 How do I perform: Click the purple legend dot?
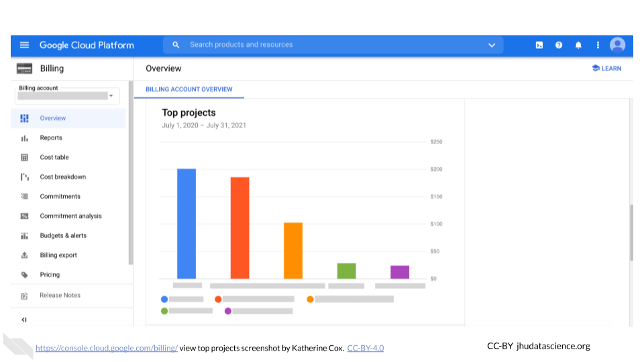228,311
